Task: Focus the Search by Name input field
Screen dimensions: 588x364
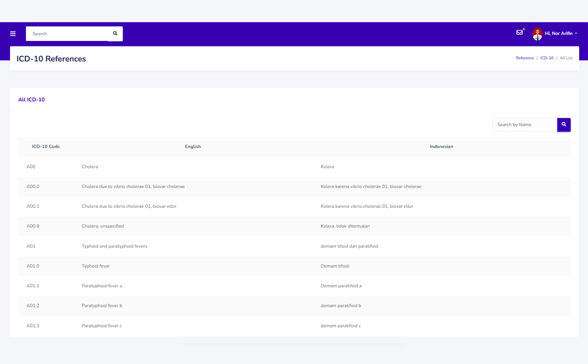Action: [522, 124]
